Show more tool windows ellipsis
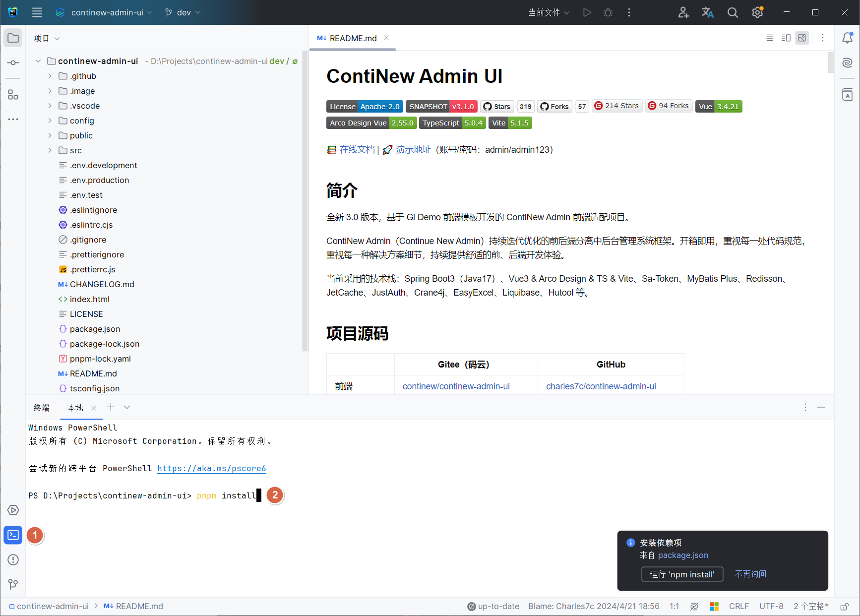The width and height of the screenshot is (860, 616). click(x=13, y=120)
